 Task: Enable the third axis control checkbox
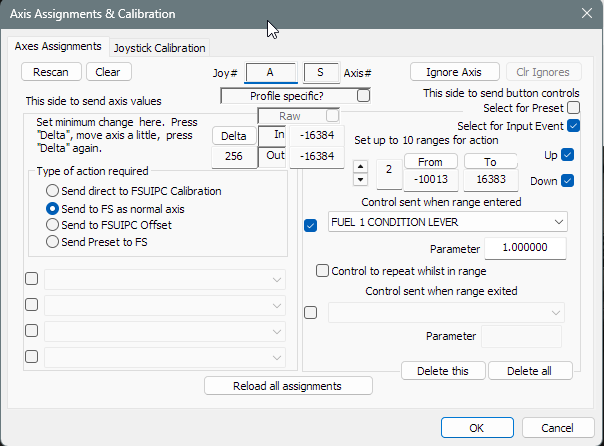[x=32, y=330]
